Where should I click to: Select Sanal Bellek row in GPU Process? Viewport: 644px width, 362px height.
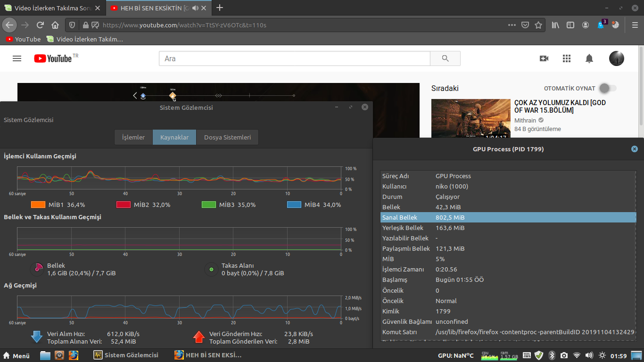pyautogui.click(x=508, y=217)
